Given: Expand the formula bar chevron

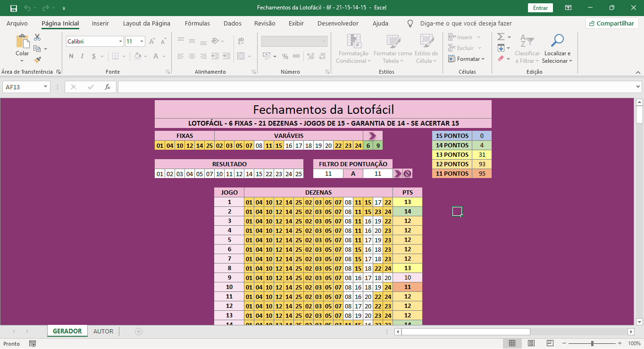Looking at the screenshot, I should tap(638, 87).
